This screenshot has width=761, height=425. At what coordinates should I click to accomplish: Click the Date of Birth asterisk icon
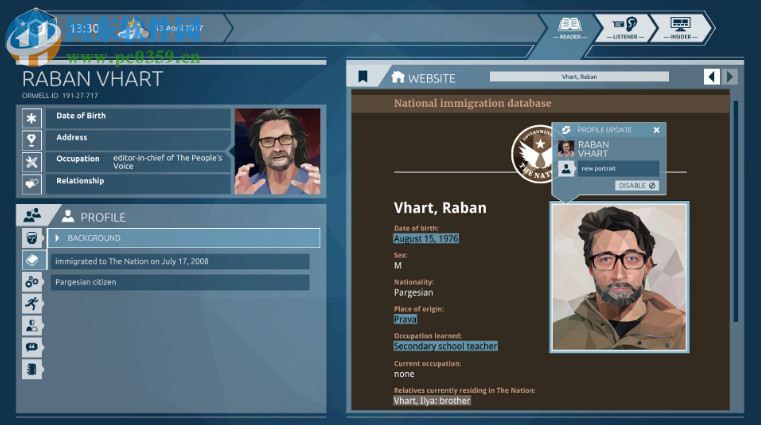32,118
